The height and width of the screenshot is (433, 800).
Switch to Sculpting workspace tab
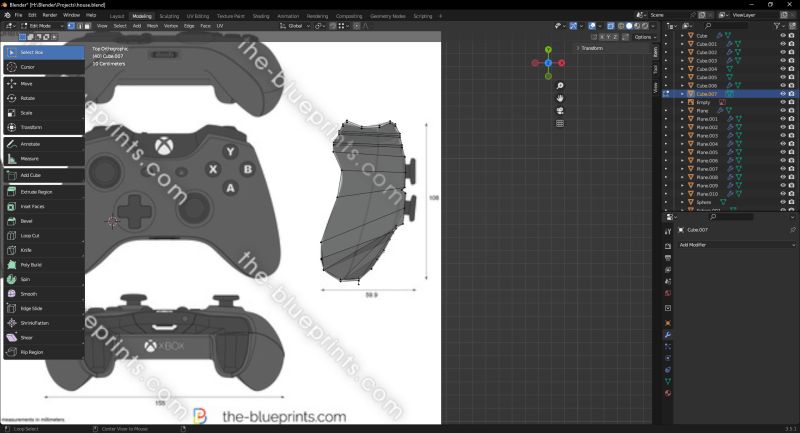pos(169,16)
